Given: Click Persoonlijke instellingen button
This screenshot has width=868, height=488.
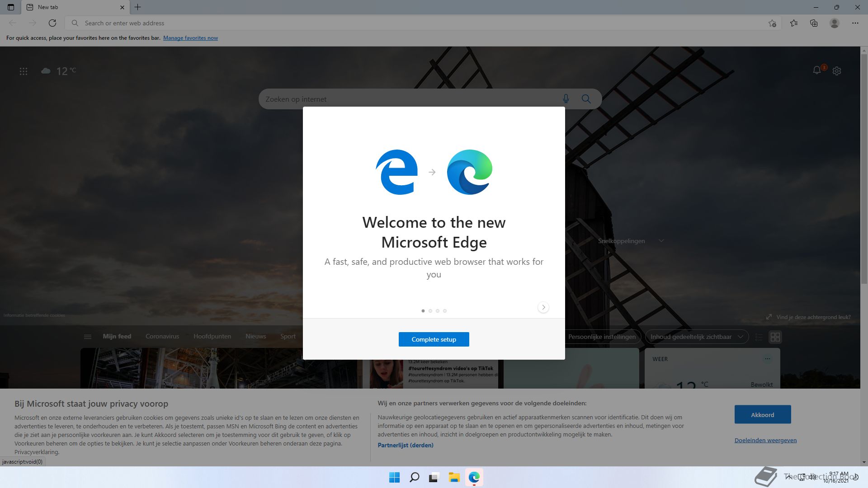Looking at the screenshot, I should click(x=602, y=337).
